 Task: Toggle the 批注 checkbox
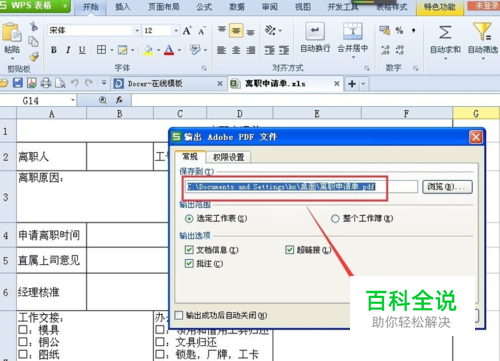pyautogui.click(x=189, y=264)
